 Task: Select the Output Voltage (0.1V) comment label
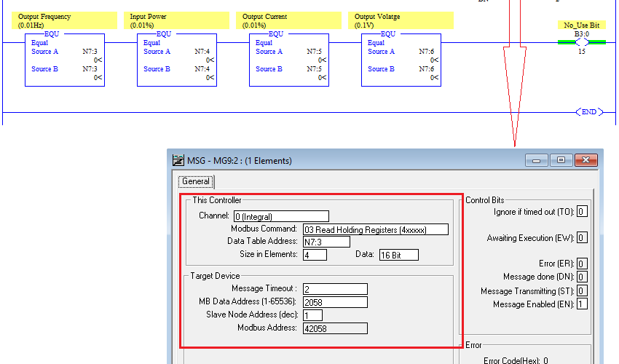coord(401,20)
